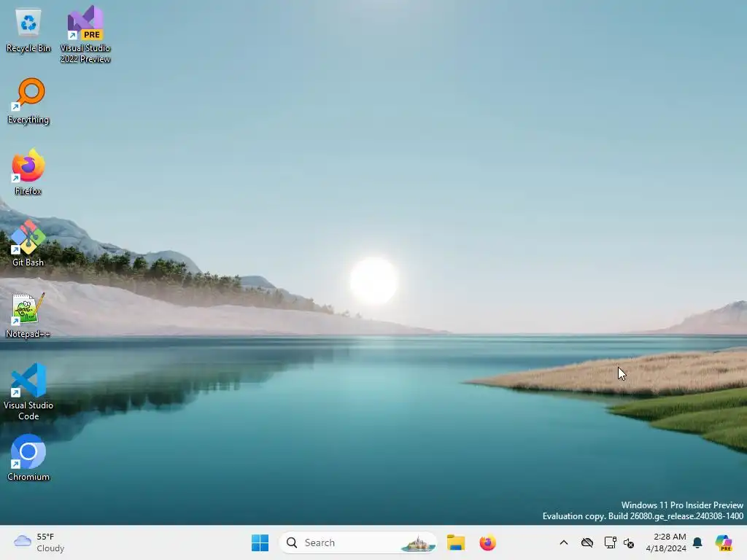Image resolution: width=747 pixels, height=560 pixels.
Task: Select the Firefox desktop shortcut
Action: (28, 172)
